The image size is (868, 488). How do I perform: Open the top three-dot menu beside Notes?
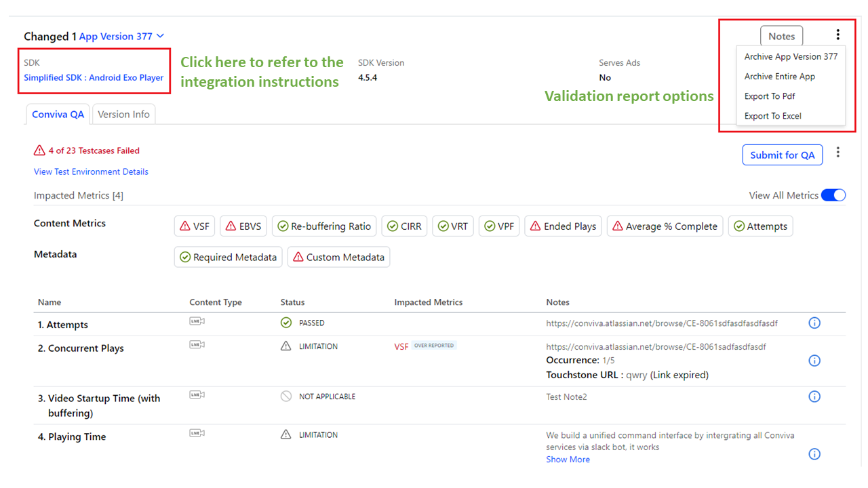838,35
